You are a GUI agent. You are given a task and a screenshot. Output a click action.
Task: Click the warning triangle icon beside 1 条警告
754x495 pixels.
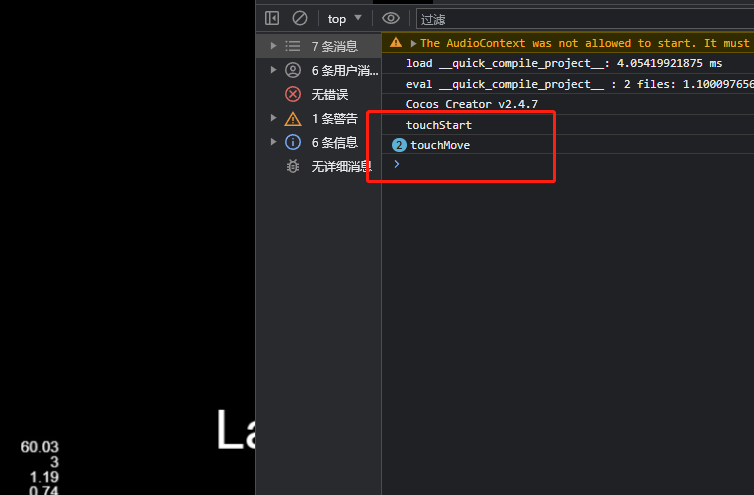293,118
